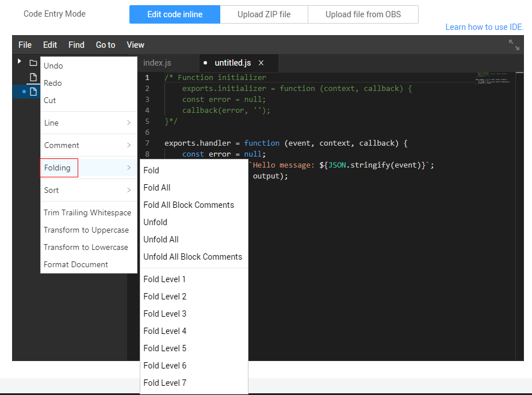Select Fold Level 7
The width and height of the screenshot is (532, 395).
[194, 383]
